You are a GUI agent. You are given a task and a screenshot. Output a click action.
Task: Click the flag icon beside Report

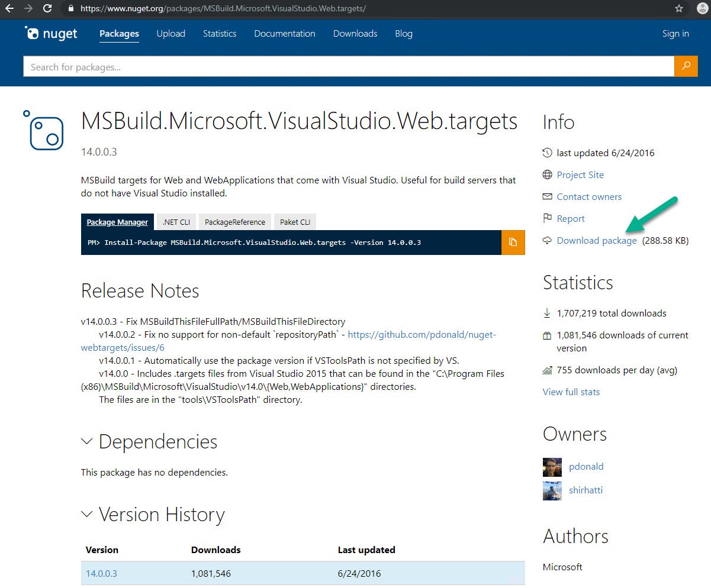[547, 218]
